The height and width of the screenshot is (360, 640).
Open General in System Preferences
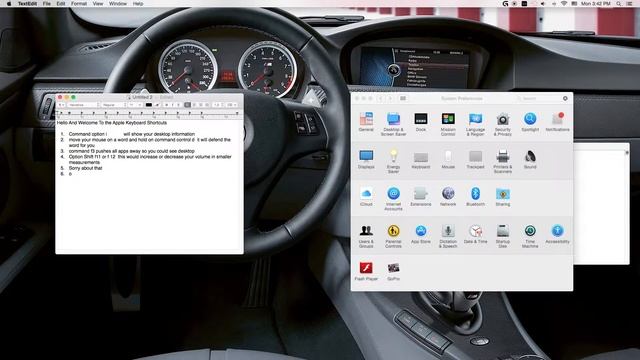tap(366, 122)
